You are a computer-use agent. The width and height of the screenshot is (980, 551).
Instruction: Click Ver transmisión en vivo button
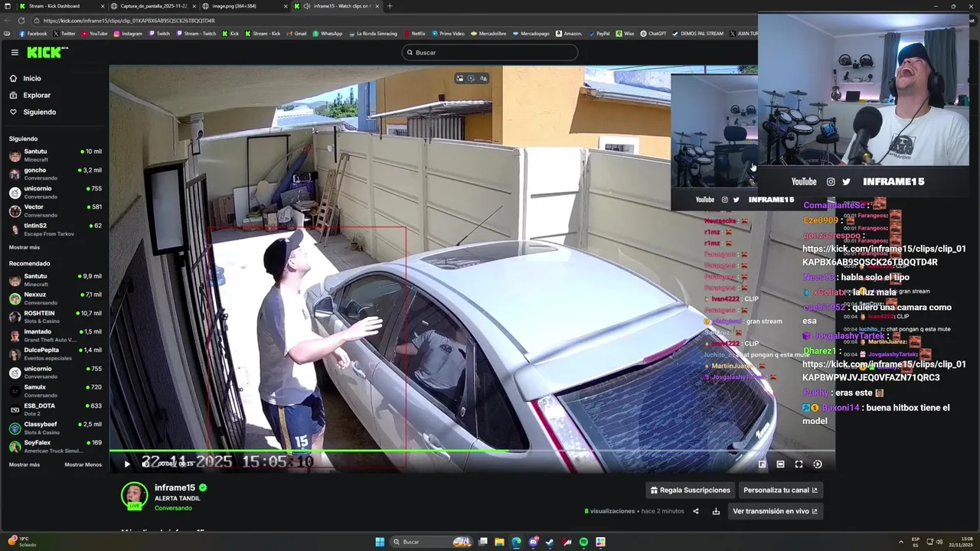click(x=775, y=511)
